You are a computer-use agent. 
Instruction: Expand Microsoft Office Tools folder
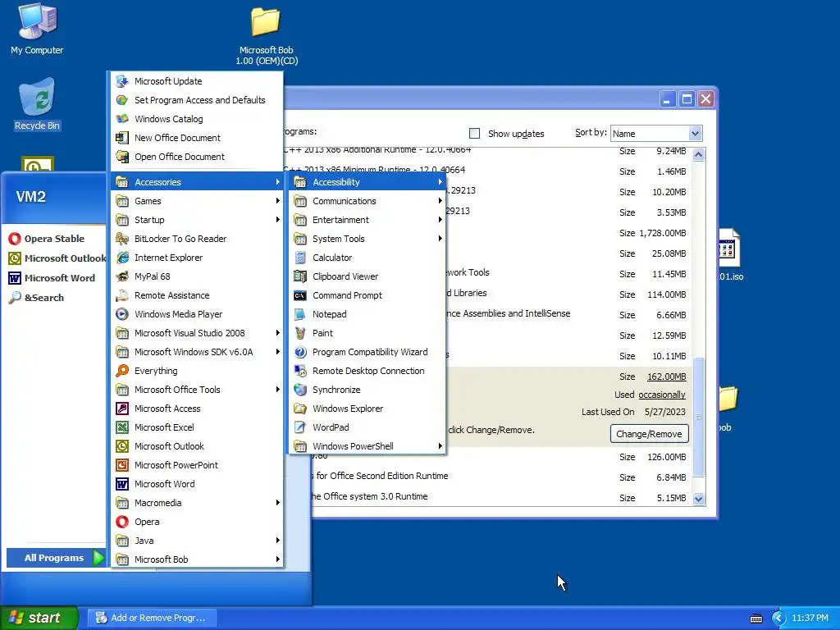pyautogui.click(x=197, y=390)
